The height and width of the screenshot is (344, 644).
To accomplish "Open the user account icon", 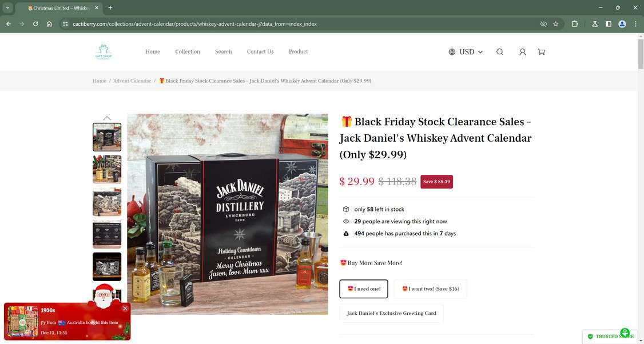I will (522, 52).
